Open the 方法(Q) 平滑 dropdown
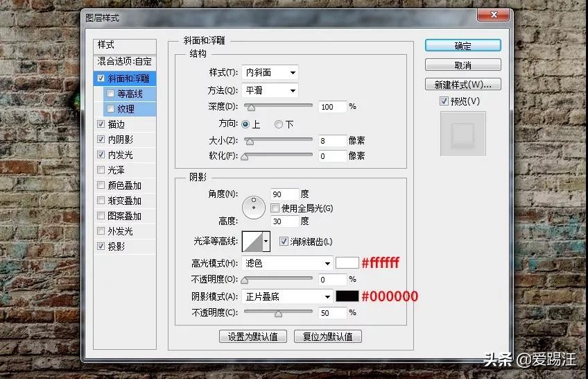This screenshot has height=379, width=588. 270,90
